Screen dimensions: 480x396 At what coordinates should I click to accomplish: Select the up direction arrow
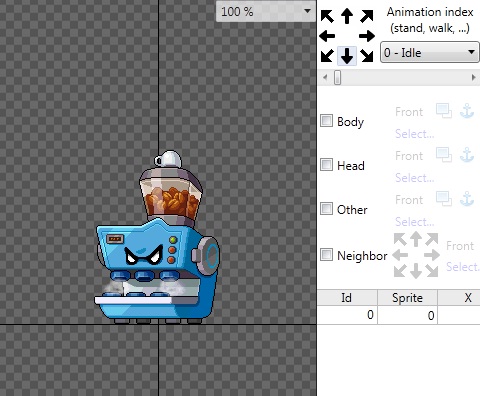(x=347, y=16)
